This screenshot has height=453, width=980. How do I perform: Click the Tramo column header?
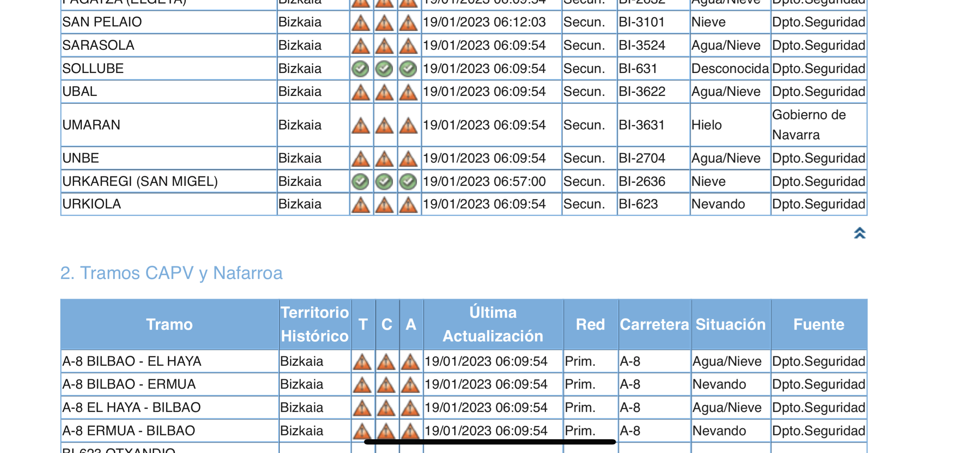click(169, 325)
